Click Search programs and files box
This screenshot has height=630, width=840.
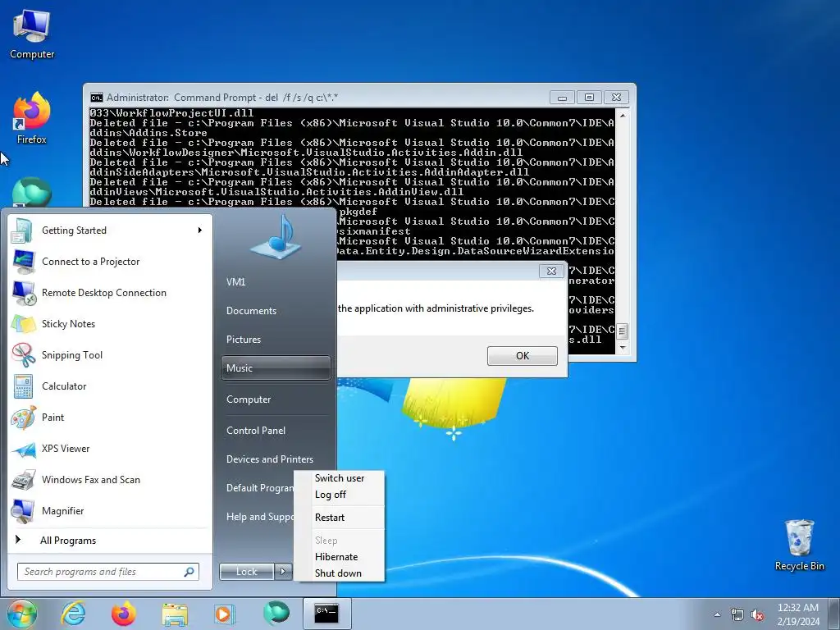tap(108, 572)
